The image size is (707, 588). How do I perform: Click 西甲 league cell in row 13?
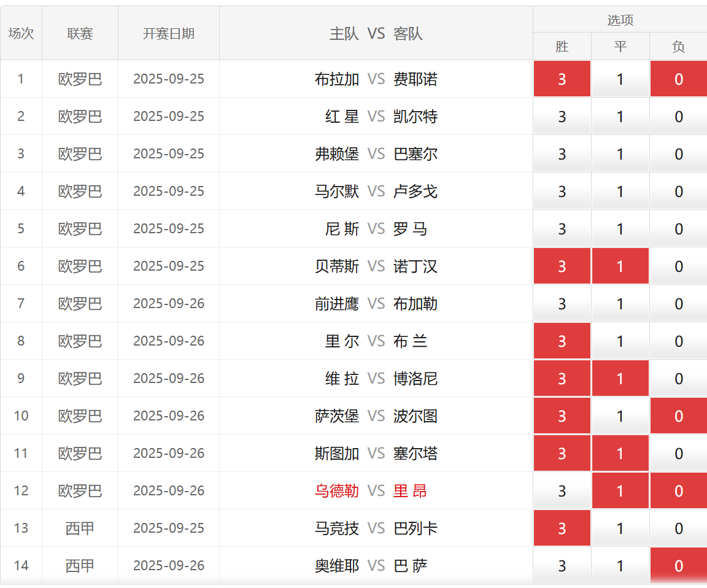80,528
